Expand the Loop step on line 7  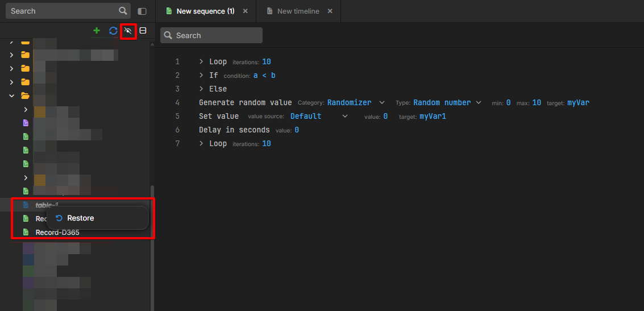point(201,143)
